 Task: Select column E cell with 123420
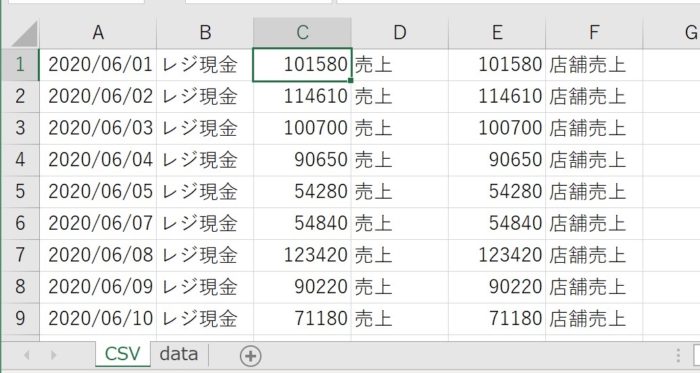[497, 255]
